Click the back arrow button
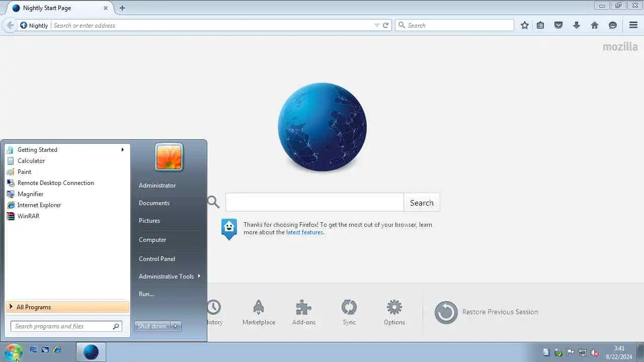644x362 pixels. [10, 25]
